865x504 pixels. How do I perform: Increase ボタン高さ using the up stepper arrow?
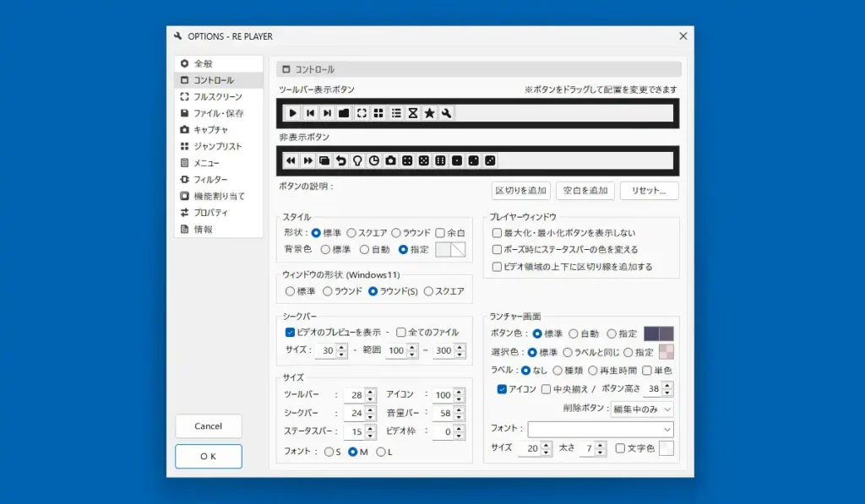pyautogui.click(x=667, y=385)
